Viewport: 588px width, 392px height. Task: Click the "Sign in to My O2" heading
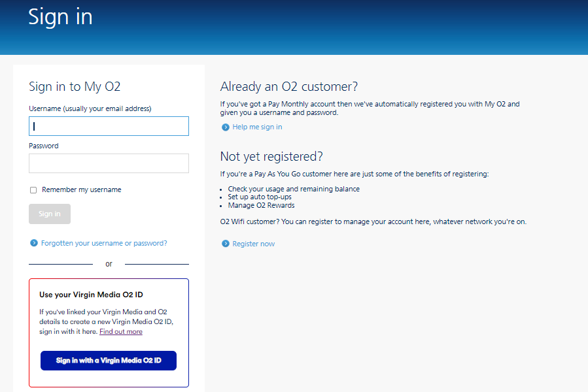tap(75, 86)
